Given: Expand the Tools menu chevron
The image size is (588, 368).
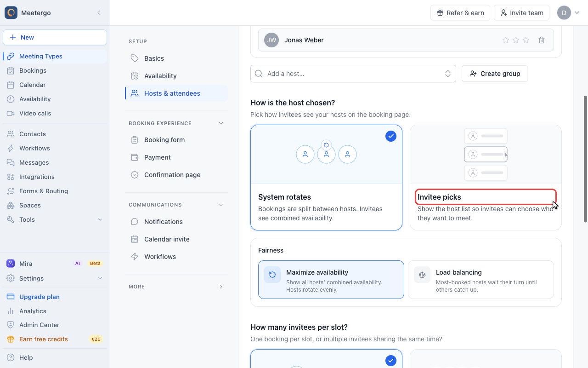Looking at the screenshot, I should click(x=100, y=219).
